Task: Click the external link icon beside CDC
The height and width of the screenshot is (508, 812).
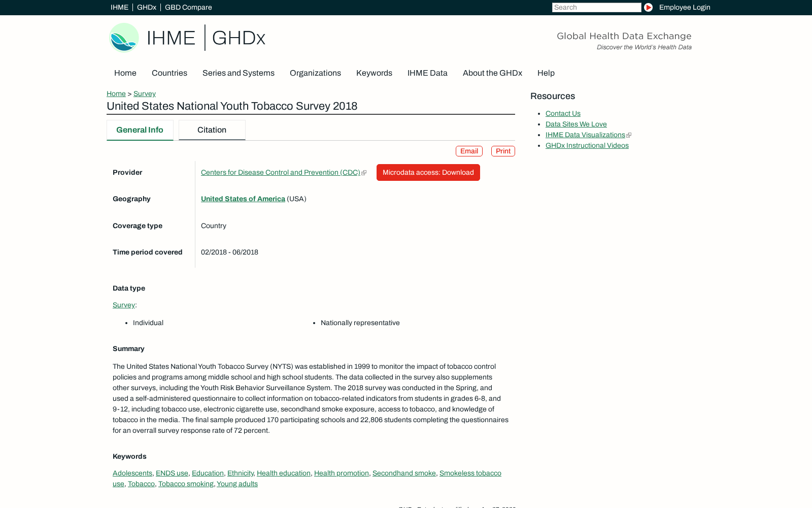Action: [364, 173]
